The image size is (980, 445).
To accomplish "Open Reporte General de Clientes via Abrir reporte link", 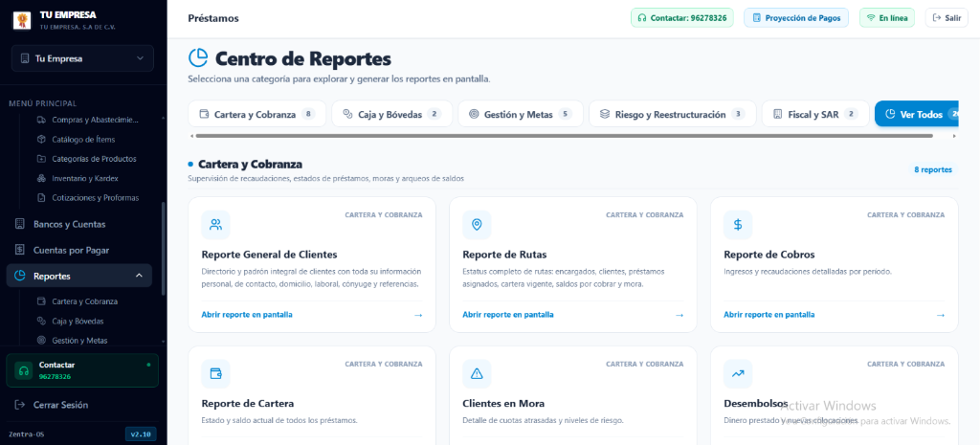I will [247, 315].
